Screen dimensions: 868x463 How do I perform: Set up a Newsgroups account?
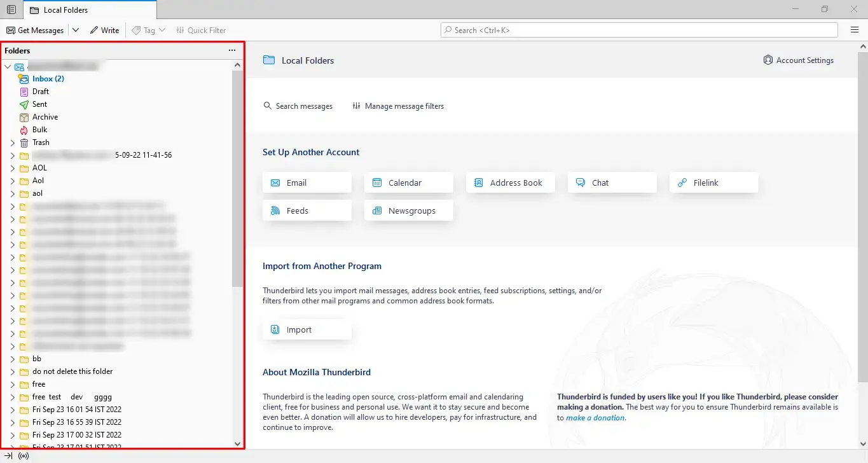tap(409, 211)
